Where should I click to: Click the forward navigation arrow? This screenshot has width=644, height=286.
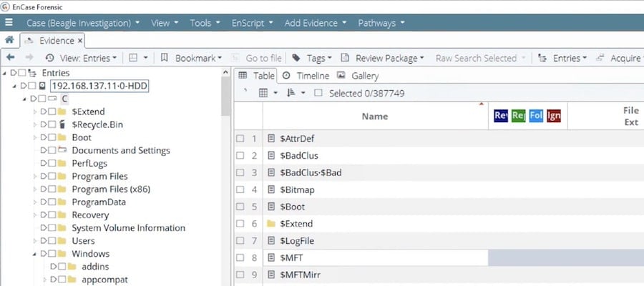[29, 58]
